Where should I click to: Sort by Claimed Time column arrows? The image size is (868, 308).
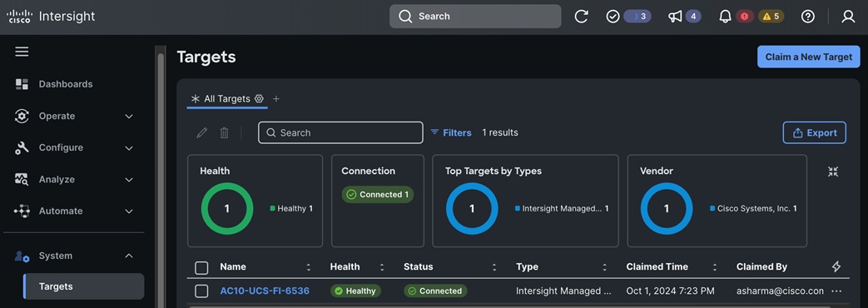click(x=714, y=267)
